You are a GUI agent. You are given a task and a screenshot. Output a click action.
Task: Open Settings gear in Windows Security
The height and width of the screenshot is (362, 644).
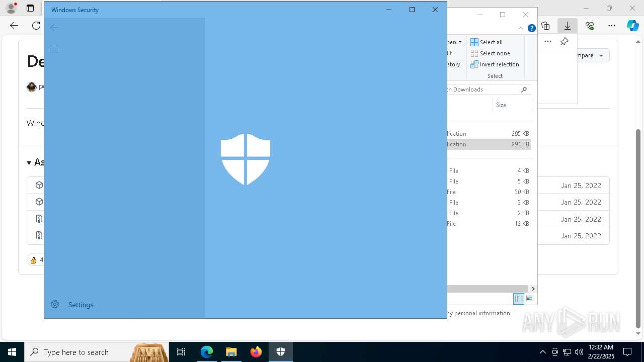coord(55,304)
